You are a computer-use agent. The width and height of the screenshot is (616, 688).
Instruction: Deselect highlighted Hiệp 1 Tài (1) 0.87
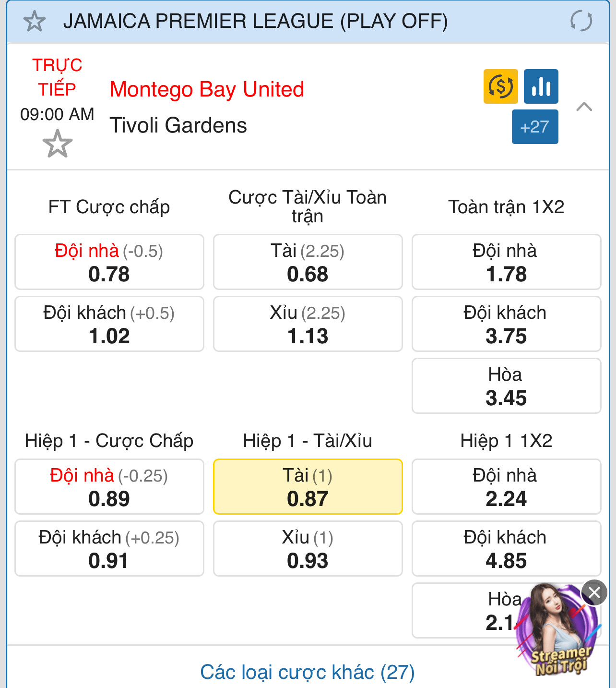[308, 487]
